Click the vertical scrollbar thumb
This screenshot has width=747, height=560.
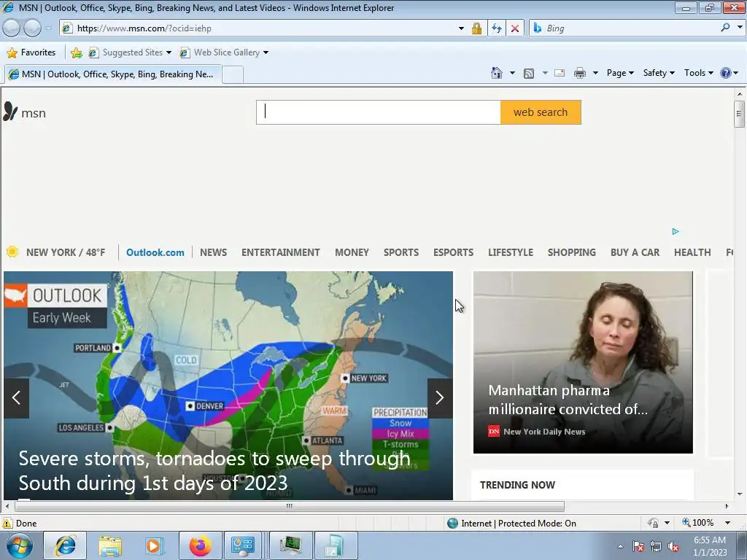pos(739,113)
